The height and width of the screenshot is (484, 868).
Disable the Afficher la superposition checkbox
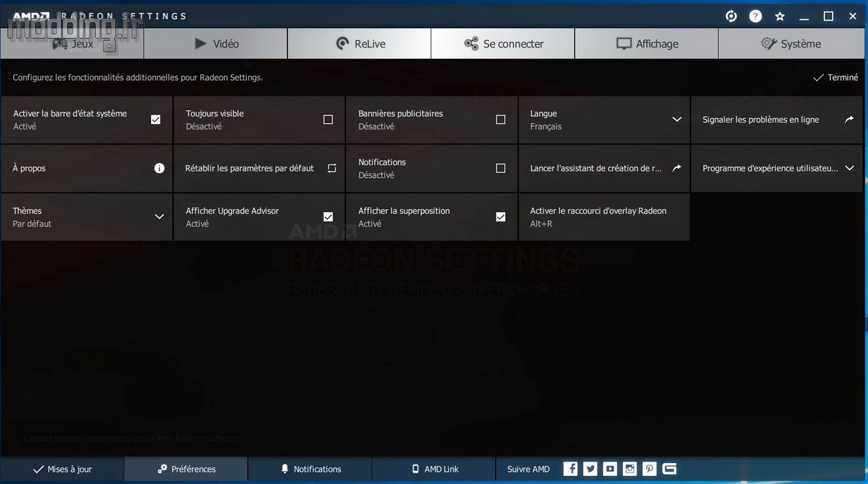500,217
